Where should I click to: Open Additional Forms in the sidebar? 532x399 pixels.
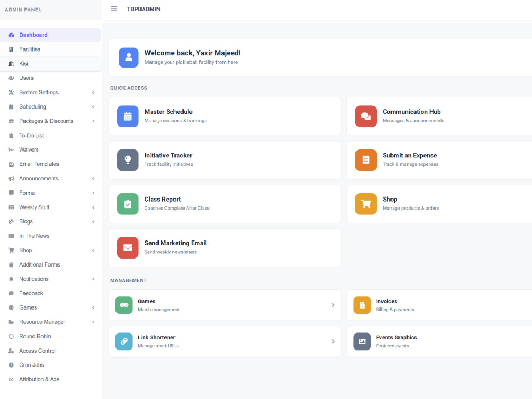pyautogui.click(x=50, y=264)
